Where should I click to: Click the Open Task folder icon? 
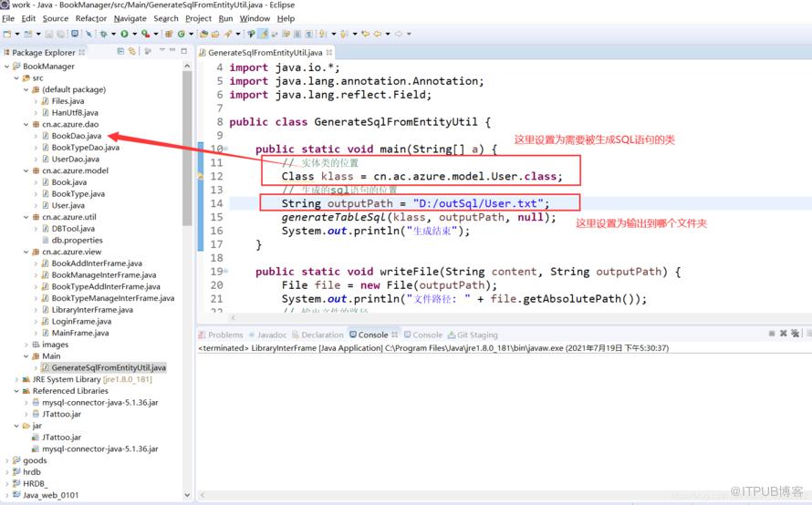[x=215, y=34]
